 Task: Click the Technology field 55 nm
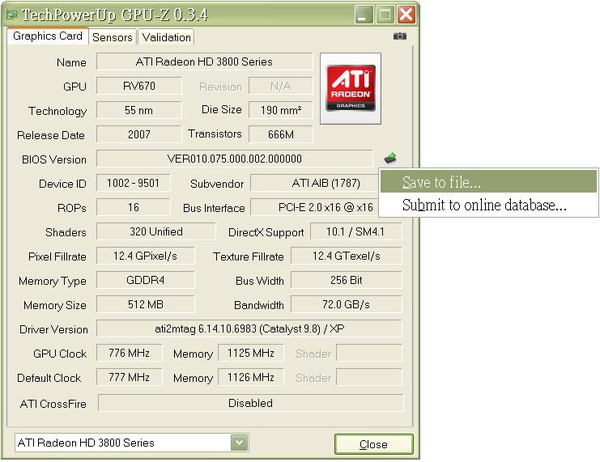139,110
